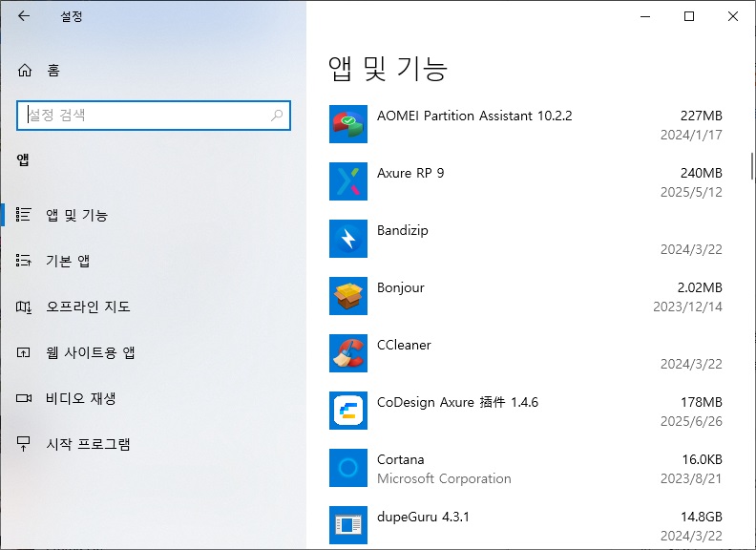Click the Axure RP 9 app icon

tap(348, 181)
